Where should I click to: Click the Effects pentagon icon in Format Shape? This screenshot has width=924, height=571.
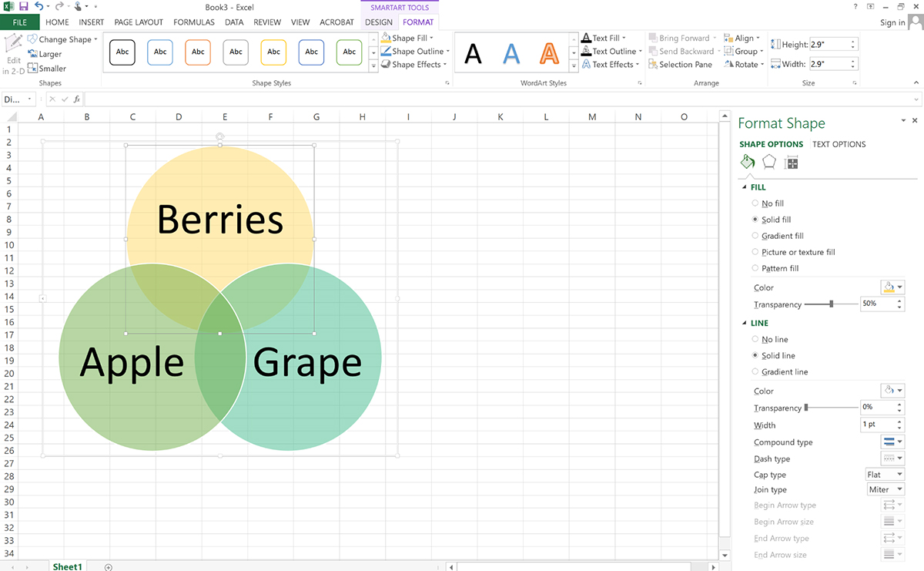tap(768, 162)
